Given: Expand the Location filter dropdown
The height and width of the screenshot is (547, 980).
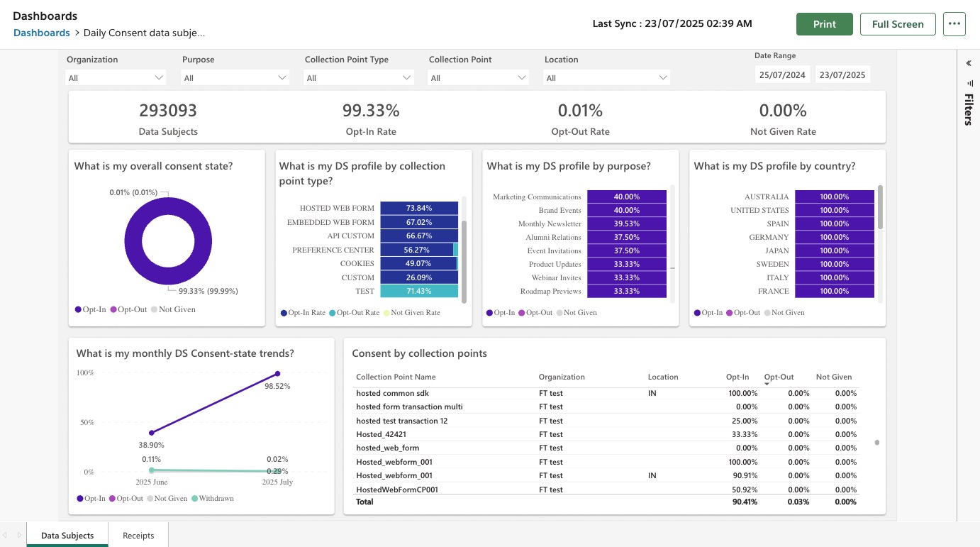Looking at the screenshot, I should 606,77.
